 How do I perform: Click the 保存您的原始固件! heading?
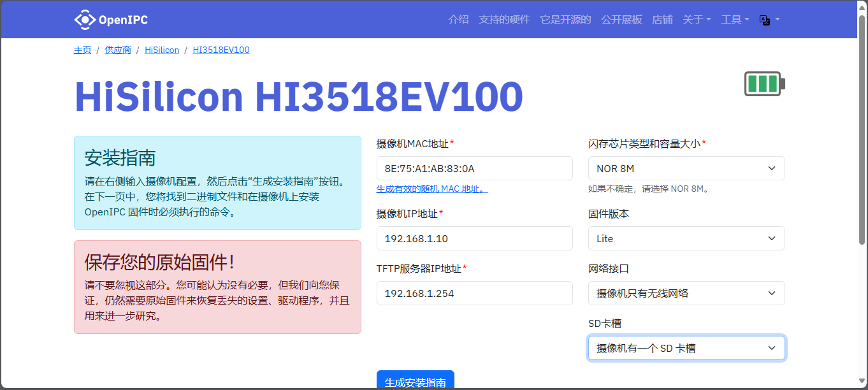pyautogui.click(x=160, y=262)
